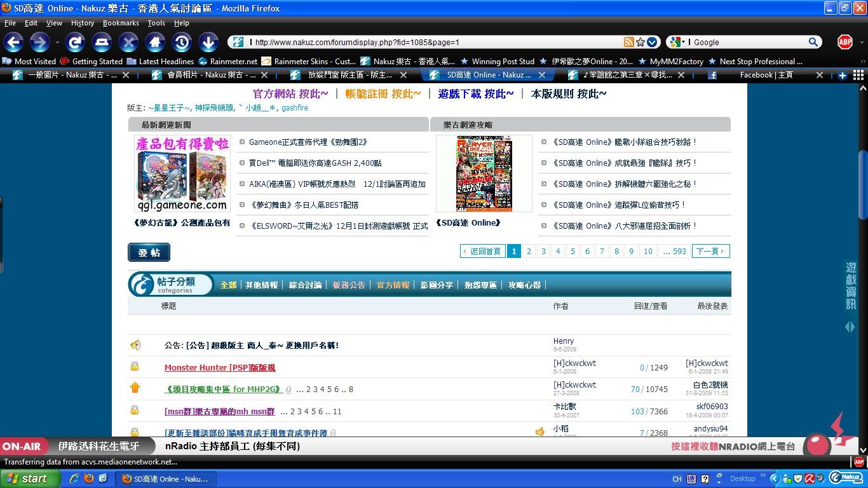Launch Internet Explorer from the quick launch bar
This screenshot has height=488, width=868.
(75, 478)
